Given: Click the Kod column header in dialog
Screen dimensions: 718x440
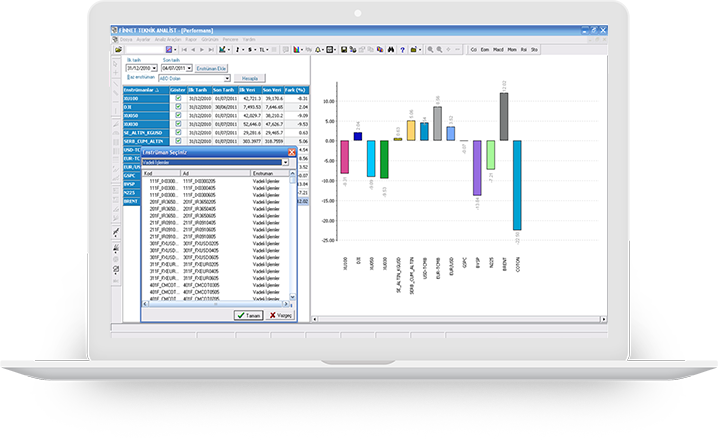Looking at the screenshot, I should coord(162,174).
